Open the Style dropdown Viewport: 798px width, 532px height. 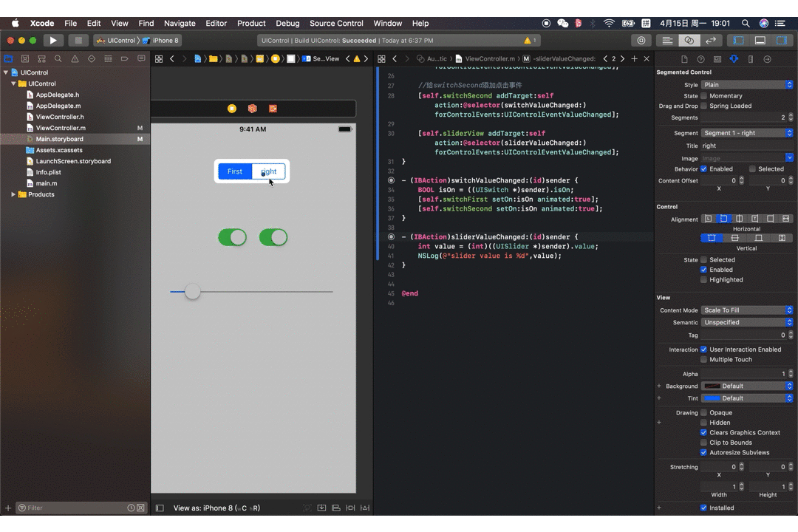click(x=746, y=85)
